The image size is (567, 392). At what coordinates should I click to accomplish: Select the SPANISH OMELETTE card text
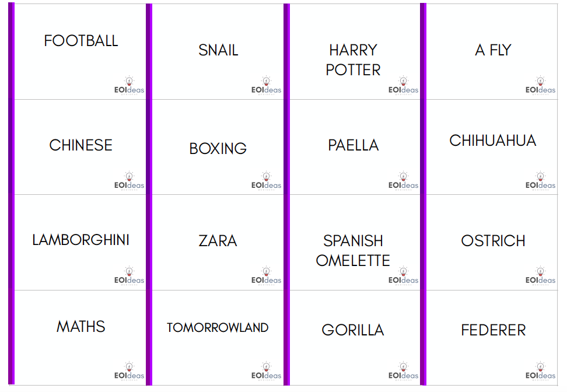point(353,251)
